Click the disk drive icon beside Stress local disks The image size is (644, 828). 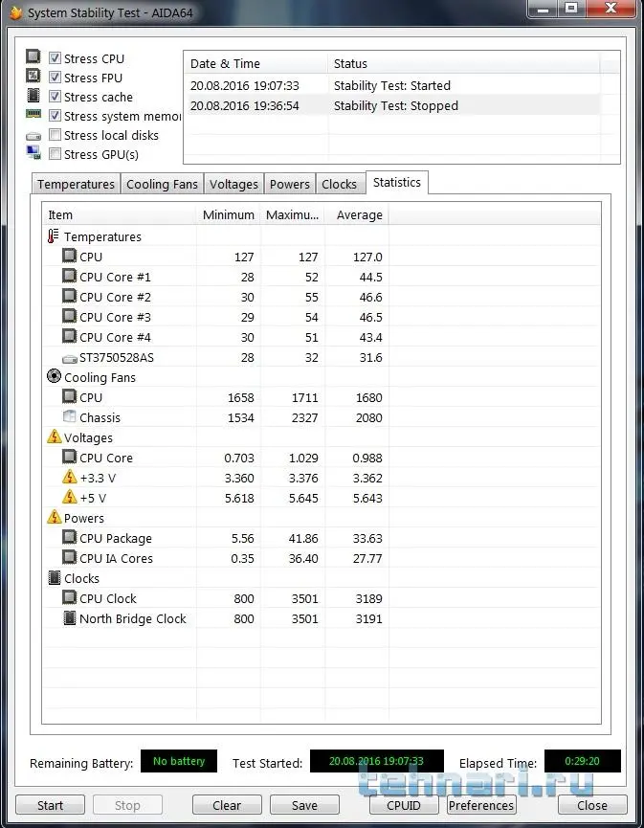coord(33,136)
